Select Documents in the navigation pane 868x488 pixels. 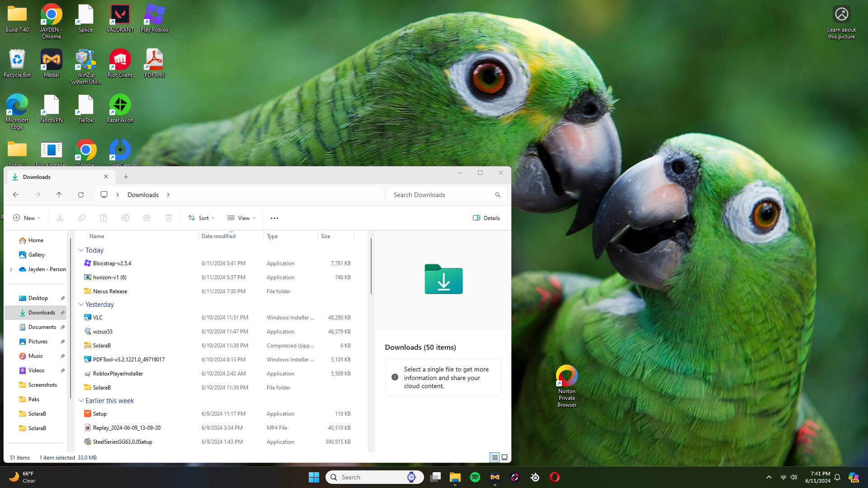(x=42, y=327)
